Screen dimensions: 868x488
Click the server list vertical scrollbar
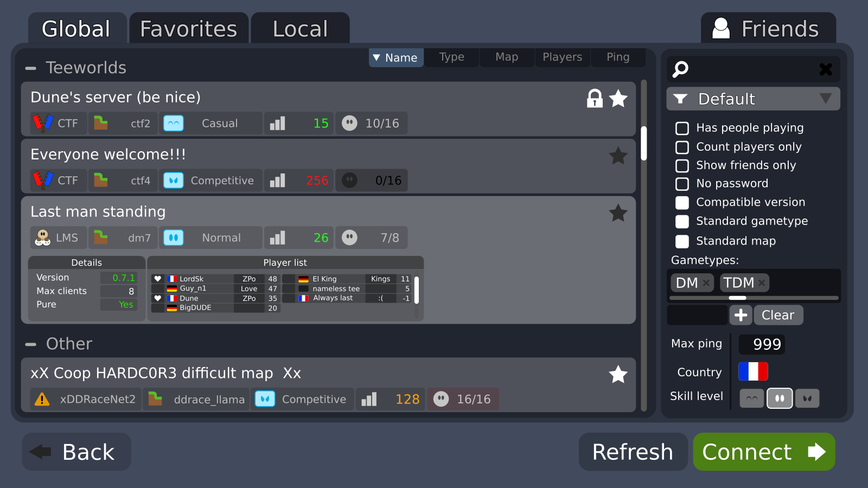tap(644, 144)
